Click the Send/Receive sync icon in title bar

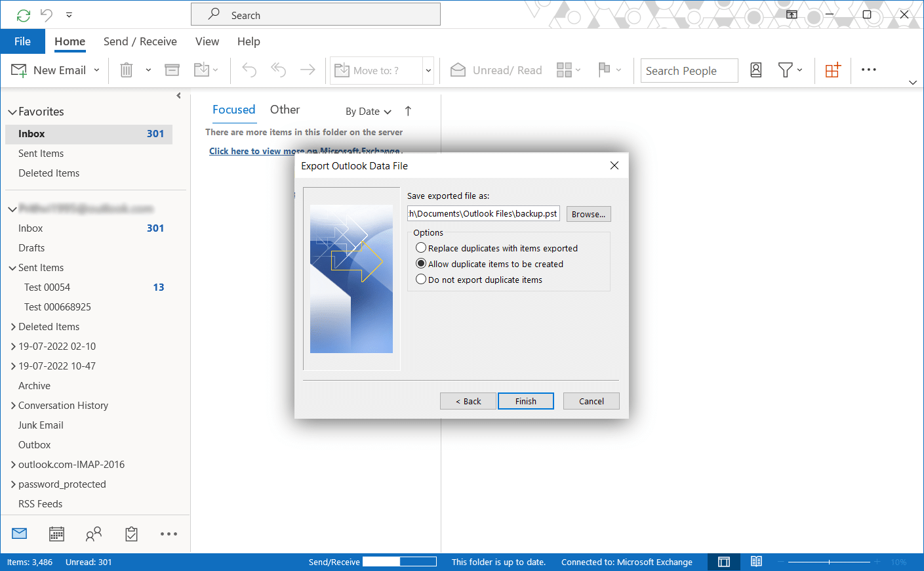pyautogui.click(x=24, y=15)
